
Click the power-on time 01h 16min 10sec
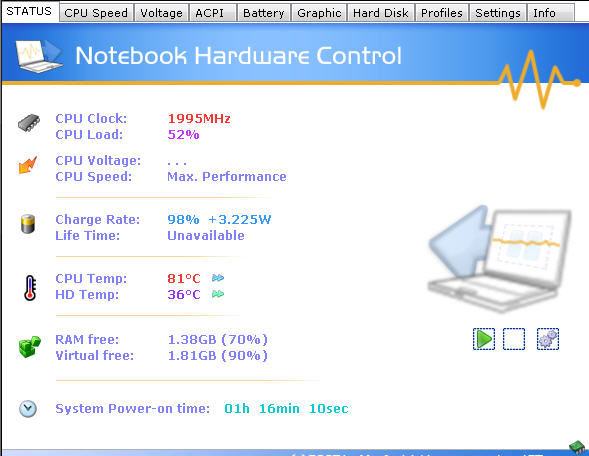coord(286,409)
